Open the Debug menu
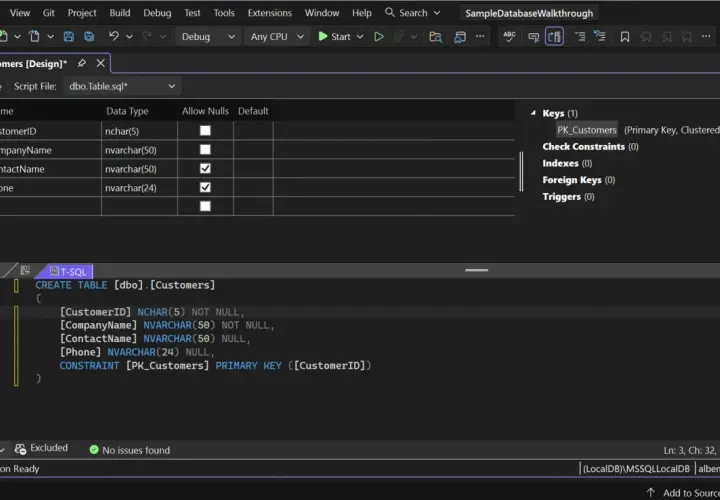Viewport: 720px width, 500px height. [157, 13]
